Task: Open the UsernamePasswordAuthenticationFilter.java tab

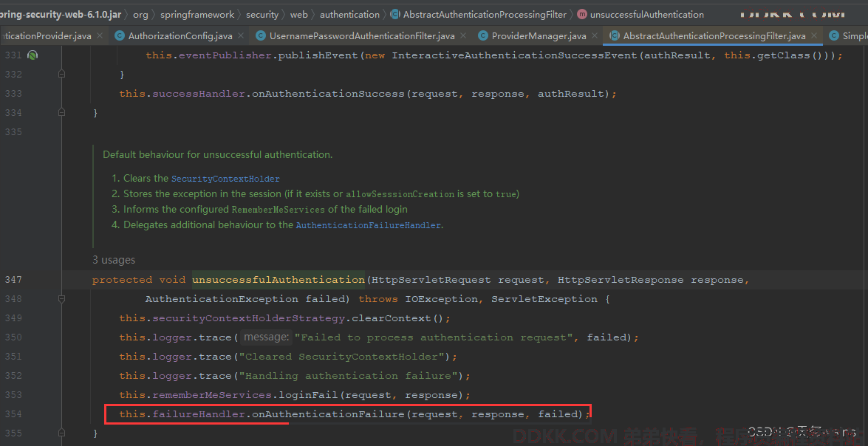Action: 362,35
